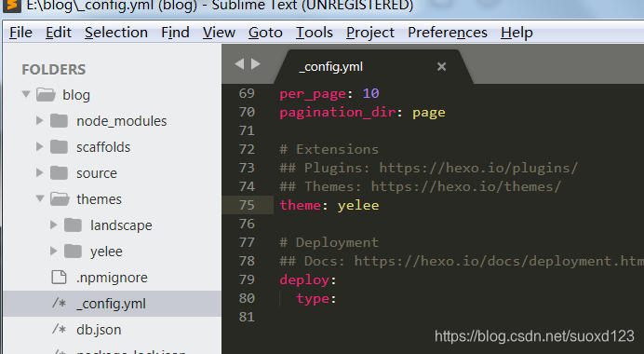This screenshot has width=644, height=354.
Task: Select landscape theme folder name
Action: click(x=121, y=225)
